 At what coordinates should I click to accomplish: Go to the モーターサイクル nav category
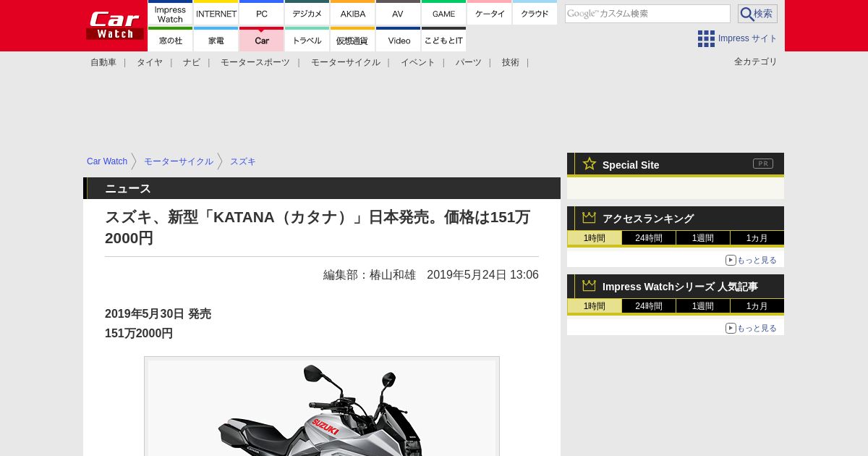[346, 62]
